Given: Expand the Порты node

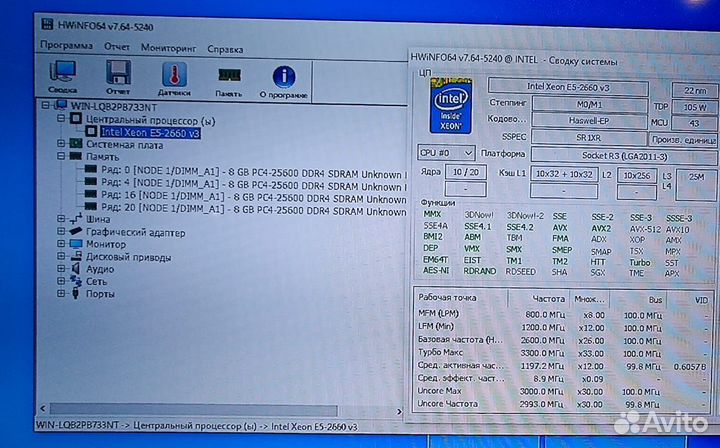Looking at the screenshot, I should [61, 293].
